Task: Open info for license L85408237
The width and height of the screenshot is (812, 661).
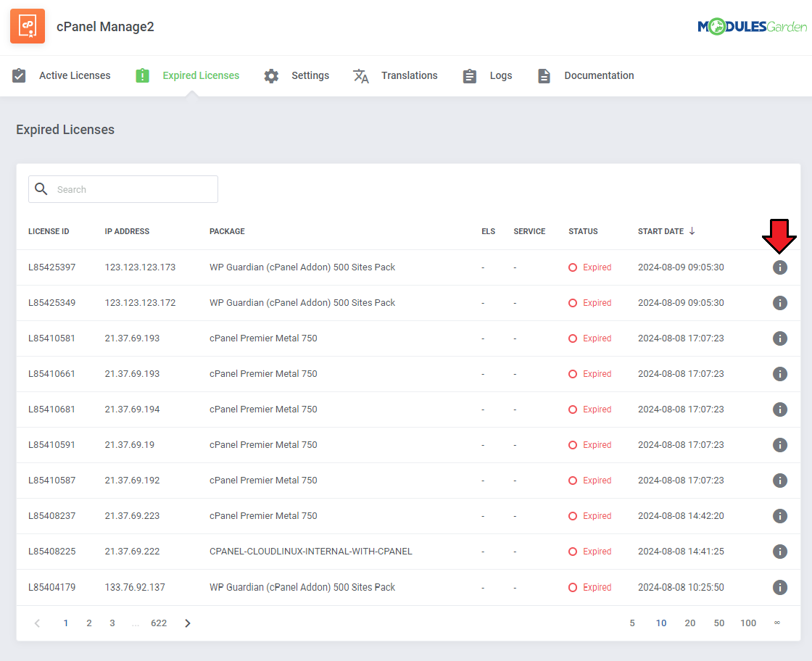Action: pyautogui.click(x=780, y=516)
